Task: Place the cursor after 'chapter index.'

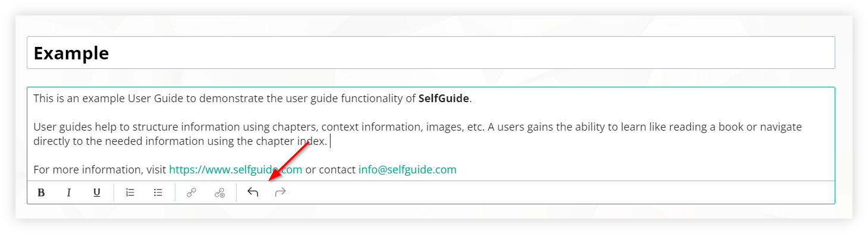Action: 329,141
